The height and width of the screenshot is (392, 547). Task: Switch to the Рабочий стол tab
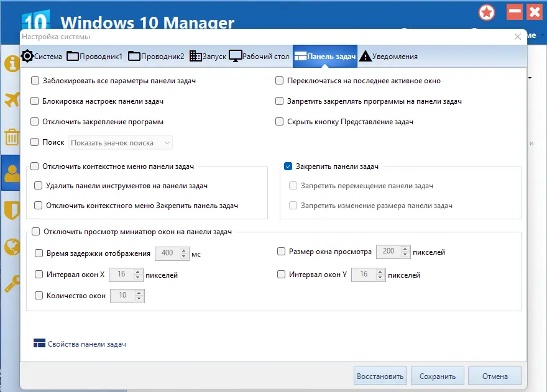tap(259, 56)
